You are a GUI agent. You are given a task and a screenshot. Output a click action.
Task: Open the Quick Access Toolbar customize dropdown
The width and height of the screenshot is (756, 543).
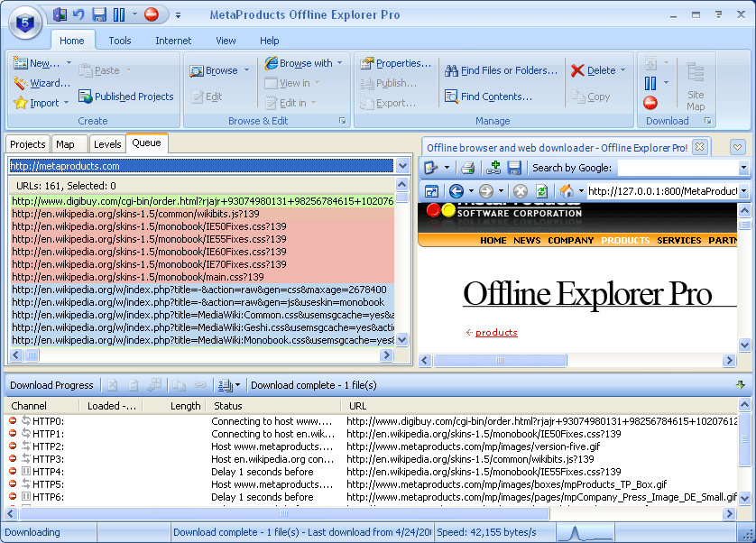click(x=178, y=15)
